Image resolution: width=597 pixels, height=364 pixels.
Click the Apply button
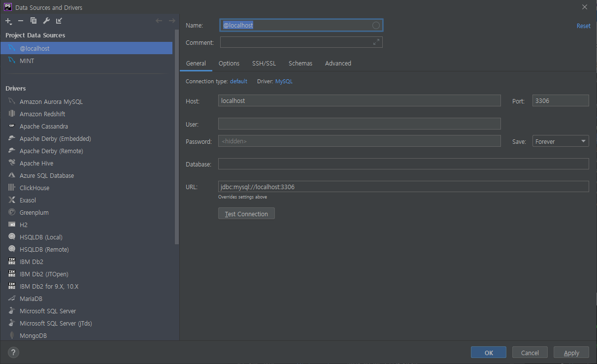(571, 353)
